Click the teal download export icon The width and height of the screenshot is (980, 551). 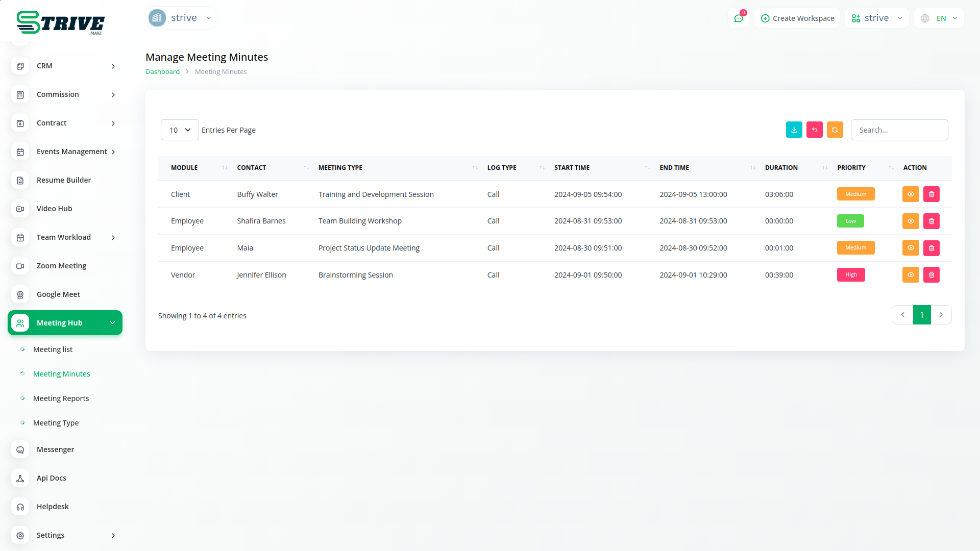[794, 130]
